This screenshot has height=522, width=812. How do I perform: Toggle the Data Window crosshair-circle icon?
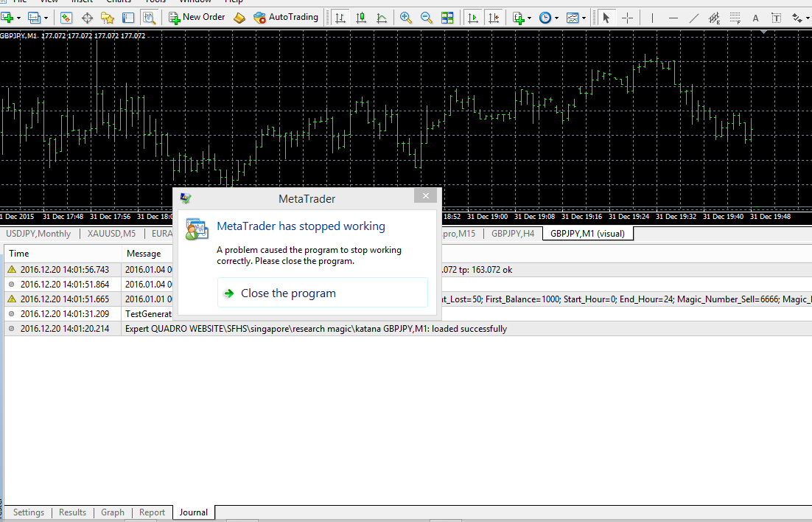[87, 18]
